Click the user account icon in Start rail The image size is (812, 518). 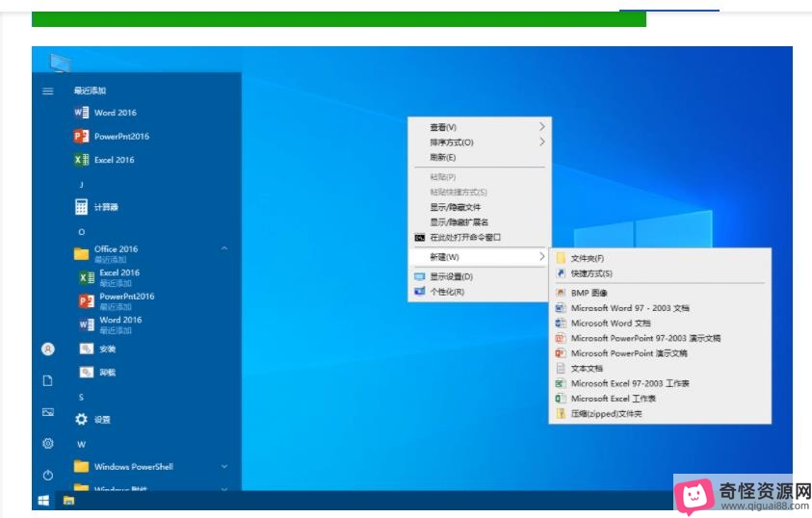[x=47, y=350]
